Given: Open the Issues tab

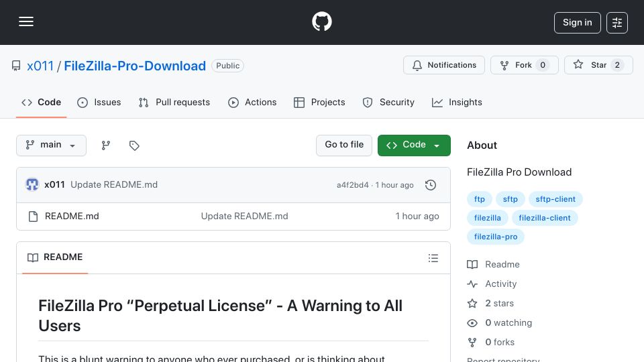Looking at the screenshot, I should [99, 102].
